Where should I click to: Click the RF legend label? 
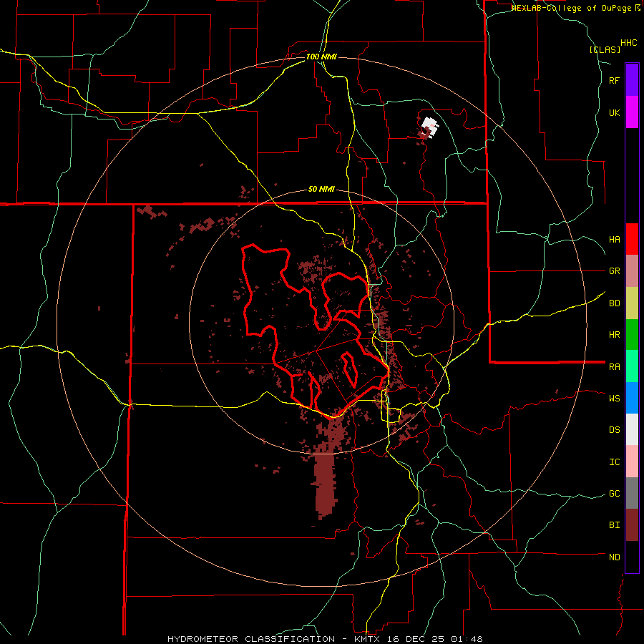click(x=615, y=80)
